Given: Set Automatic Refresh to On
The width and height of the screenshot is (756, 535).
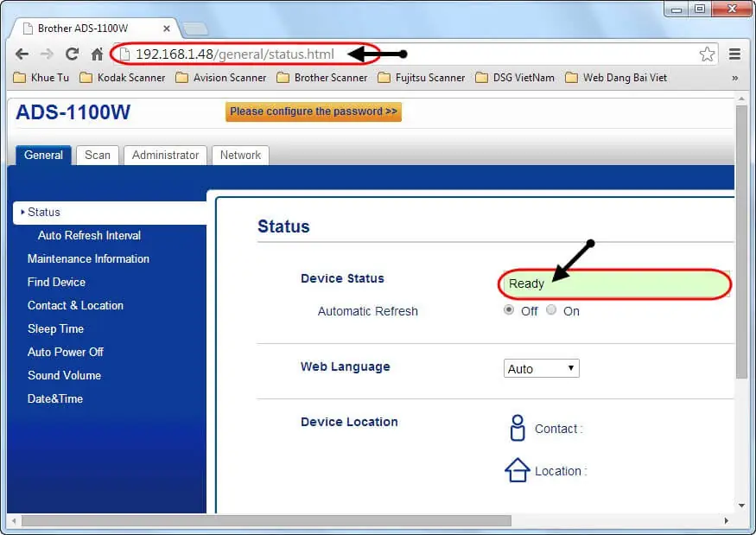Looking at the screenshot, I should 551,310.
